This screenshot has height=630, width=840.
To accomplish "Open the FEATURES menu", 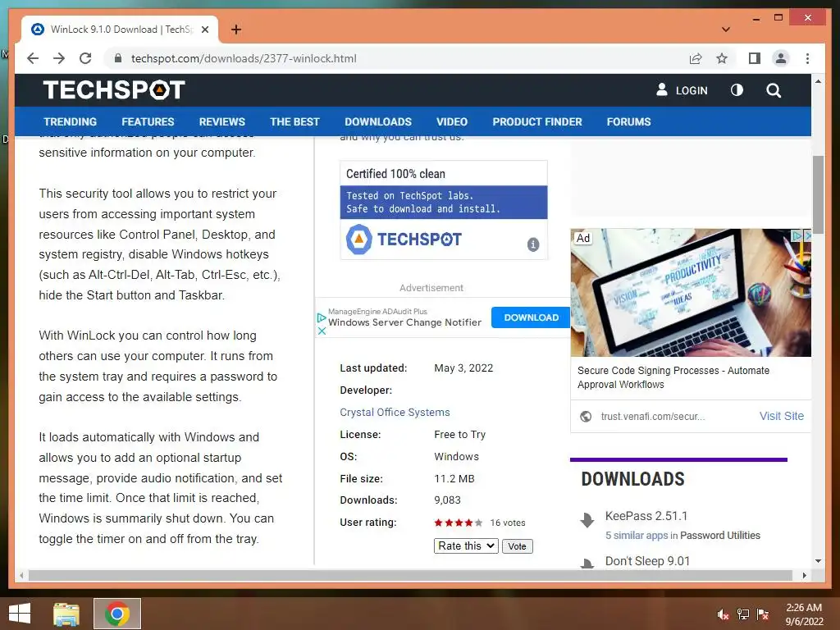I will click(148, 121).
